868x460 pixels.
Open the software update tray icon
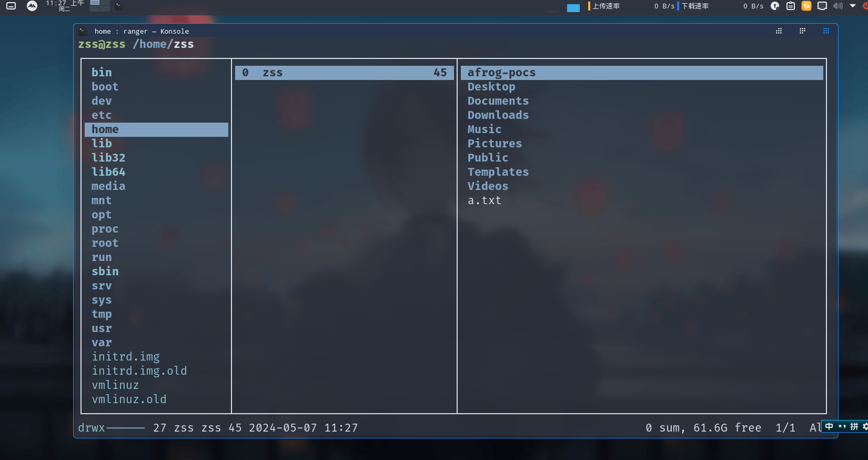(x=775, y=6)
